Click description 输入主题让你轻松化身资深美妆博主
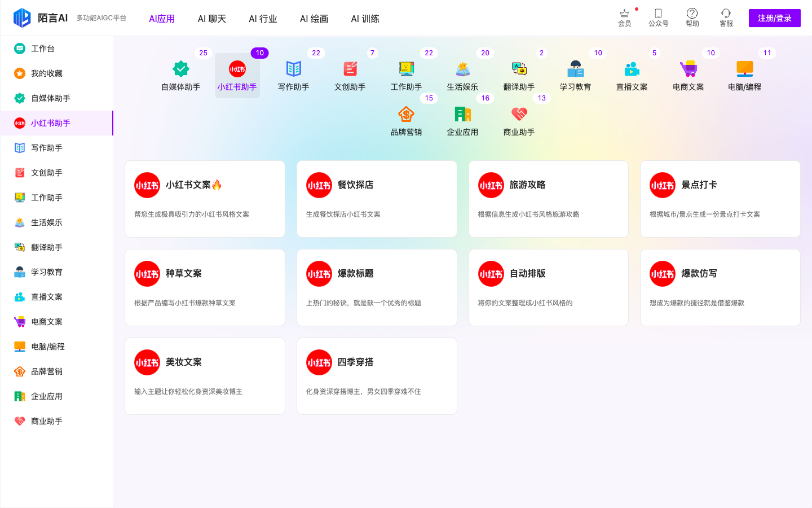 click(188, 392)
